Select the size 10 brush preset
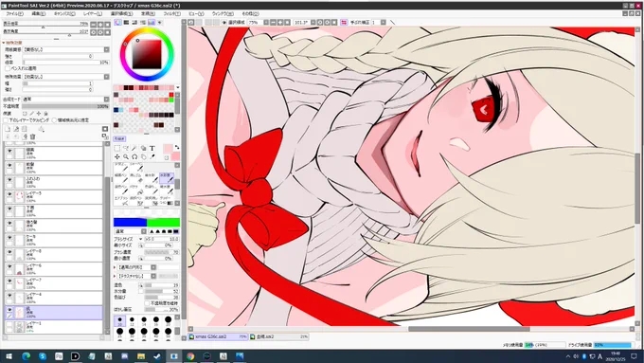Screen dimensions: 644x363 pos(119,320)
